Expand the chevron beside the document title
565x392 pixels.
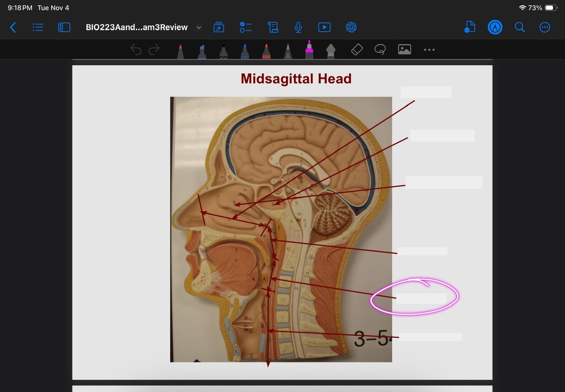199,27
